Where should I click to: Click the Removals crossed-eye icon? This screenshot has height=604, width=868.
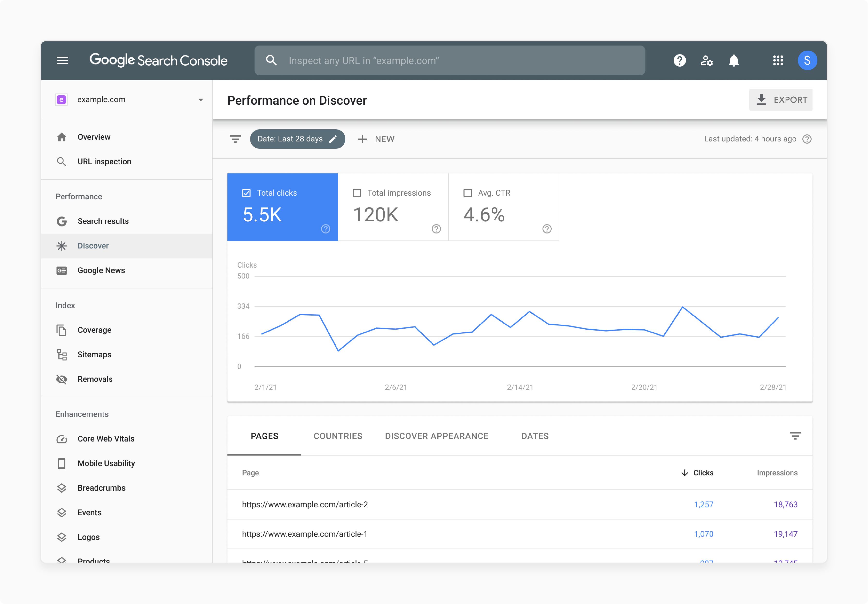[x=62, y=379]
